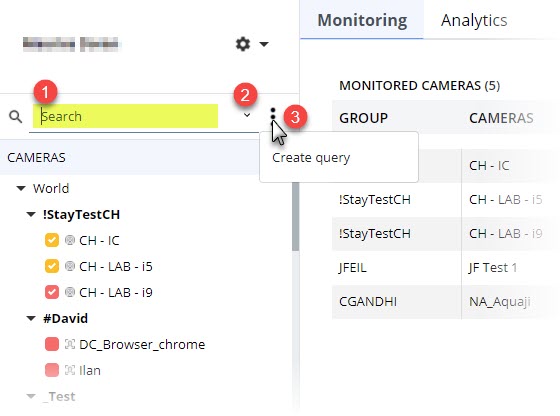This screenshot has height=416, width=560.
Task: Collapse the World tree node
Action: point(21,188)
